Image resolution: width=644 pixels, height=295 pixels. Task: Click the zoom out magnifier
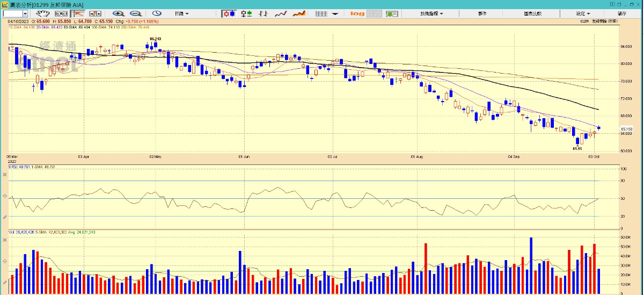(x=135, y=13)
